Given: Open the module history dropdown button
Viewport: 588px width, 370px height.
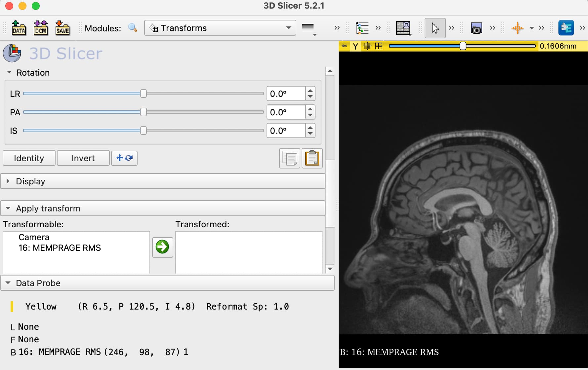Looking at the screenshot, I should point(309,29).
